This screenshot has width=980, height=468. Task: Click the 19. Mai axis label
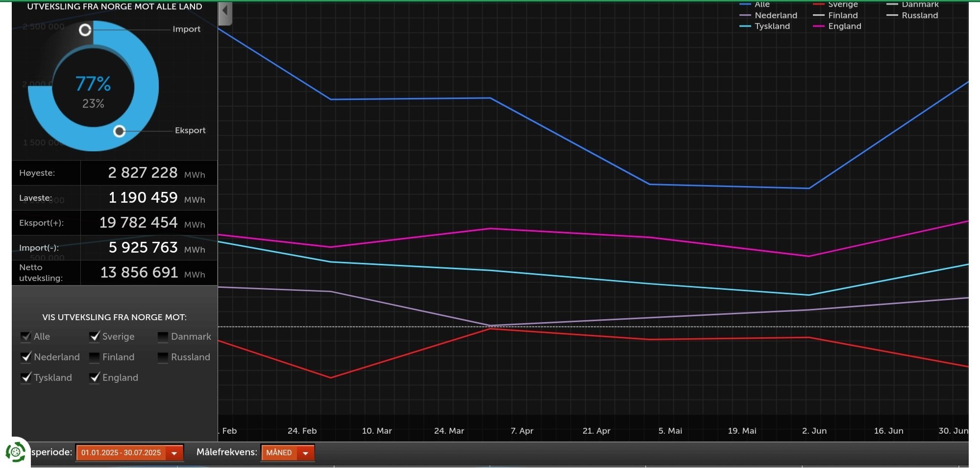click(x=742, y=431)
